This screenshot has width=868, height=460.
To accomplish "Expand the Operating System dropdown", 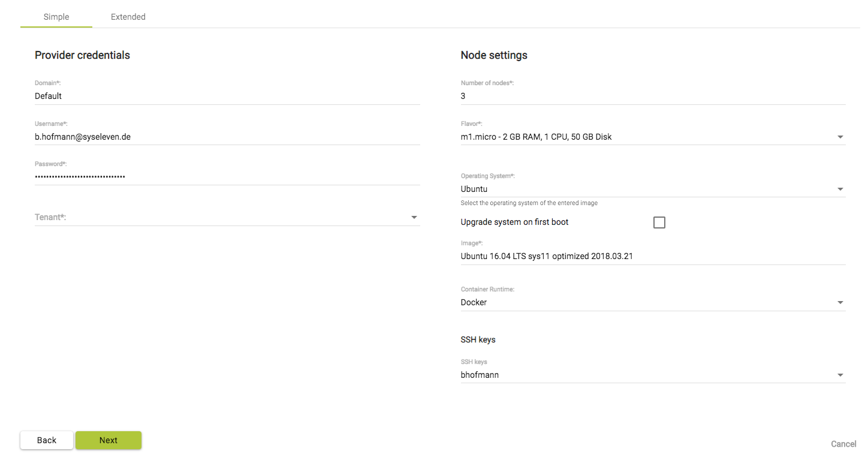I will coord(840,188).
